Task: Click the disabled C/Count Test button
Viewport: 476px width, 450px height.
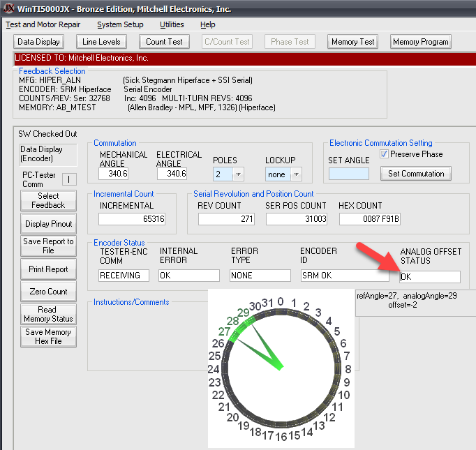Action: (227, 42)
